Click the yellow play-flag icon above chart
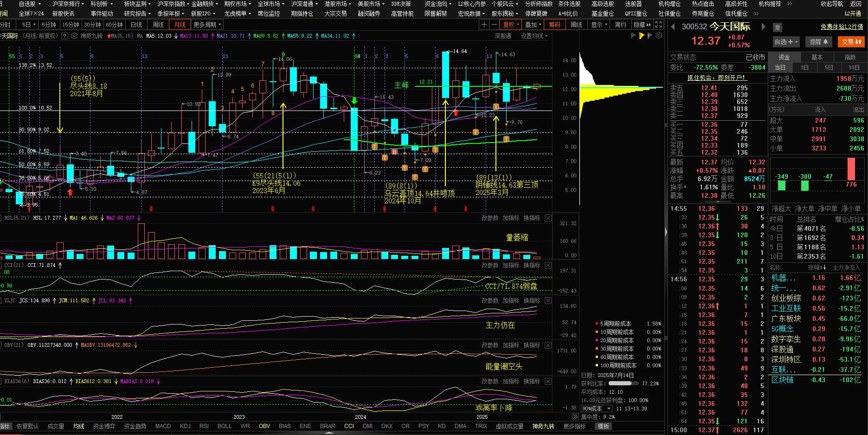 [642, 36]
